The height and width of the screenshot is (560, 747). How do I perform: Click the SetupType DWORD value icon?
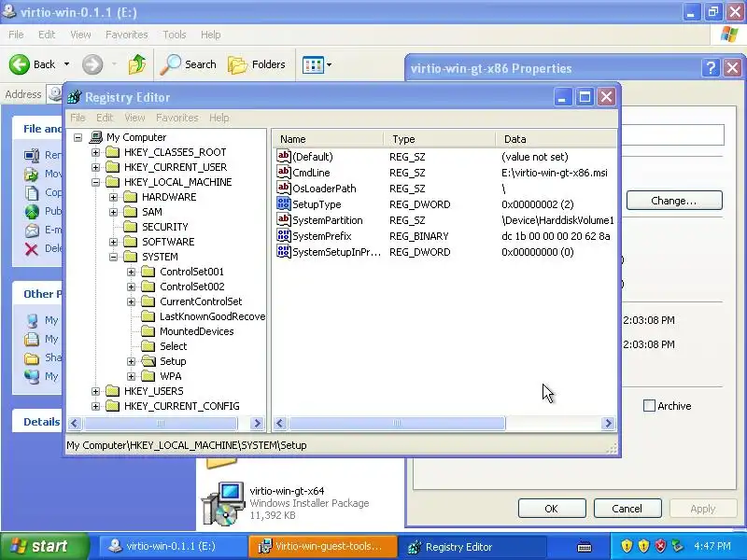point(284,203)
